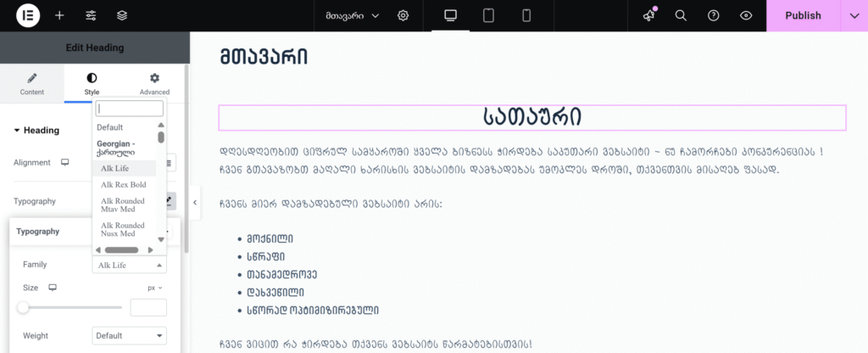This screenshot has width=868, height=353.
Task: Select the Alk Life font option
Action: pyautogui.click(x=125, y=168)
